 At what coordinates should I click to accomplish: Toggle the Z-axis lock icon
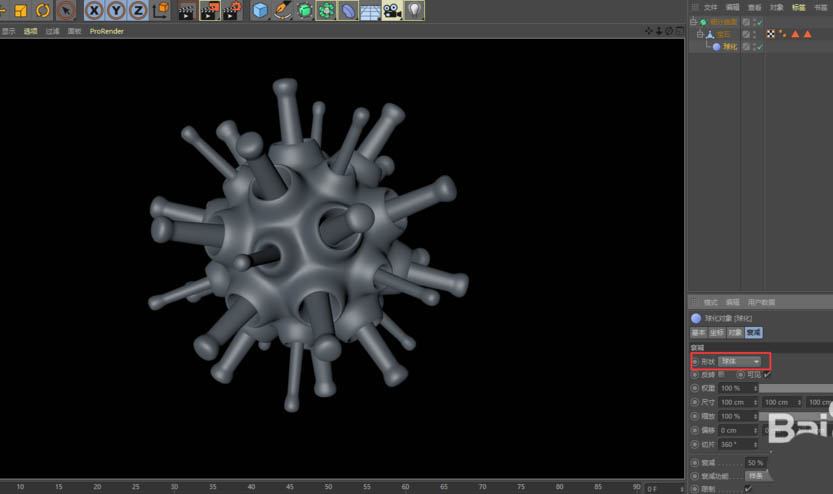138,11
